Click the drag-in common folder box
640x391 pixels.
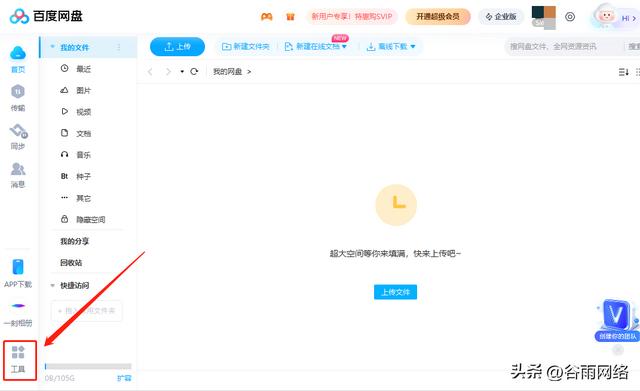87,311
